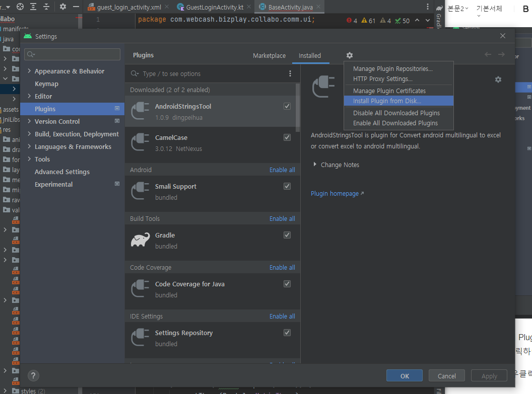Switch to the Installed tab
Viewport: 532px width, 394px height.
[310, 55]
